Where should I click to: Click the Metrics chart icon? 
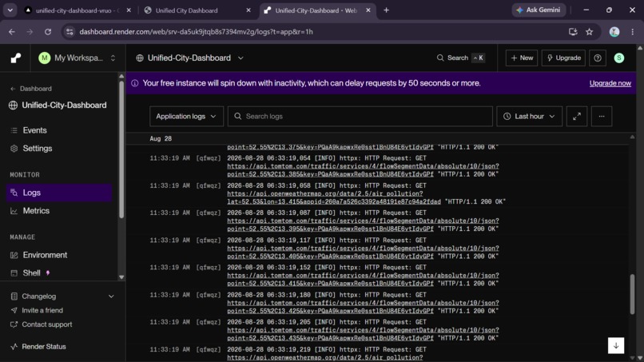tap(14, 211)
